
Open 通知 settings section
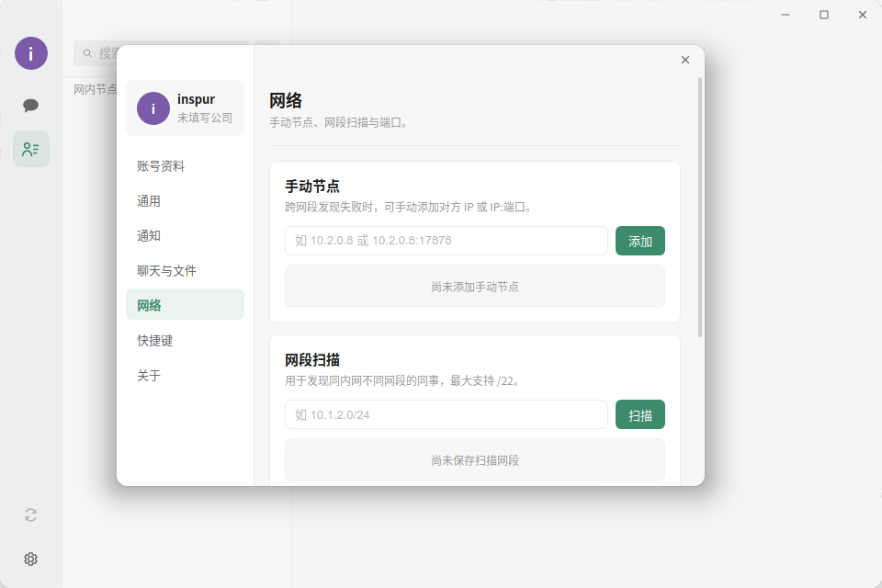[185, 236]
